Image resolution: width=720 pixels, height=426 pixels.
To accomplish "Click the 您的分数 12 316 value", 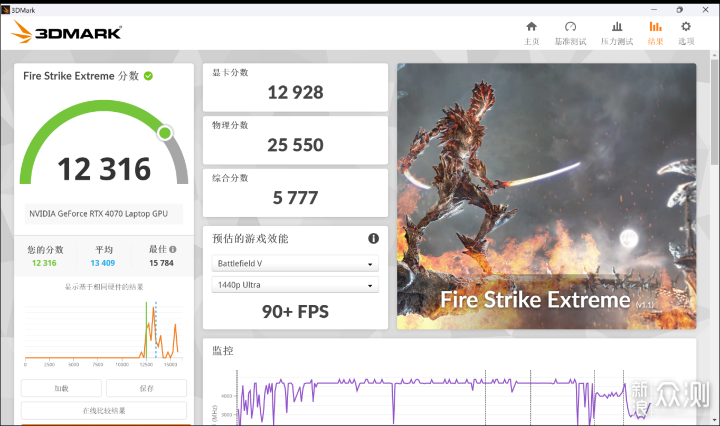I will pyautogui.click(x=44, y=263).
